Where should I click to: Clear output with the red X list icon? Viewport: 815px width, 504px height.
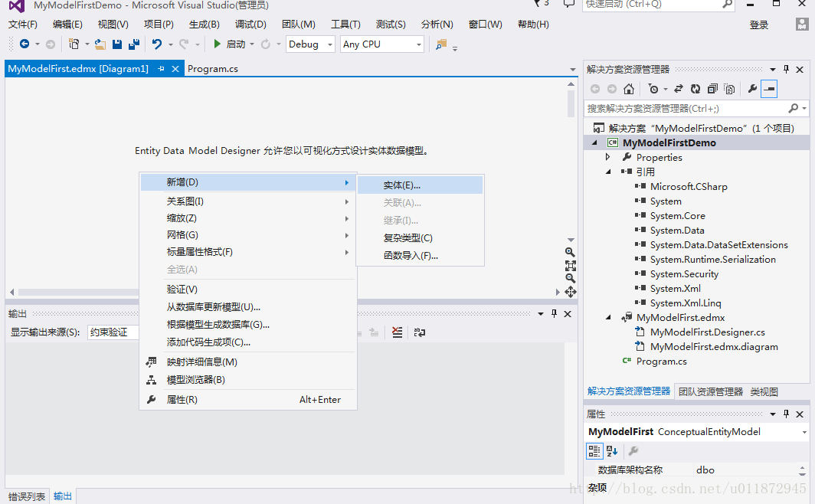click(x=397, y=332)
